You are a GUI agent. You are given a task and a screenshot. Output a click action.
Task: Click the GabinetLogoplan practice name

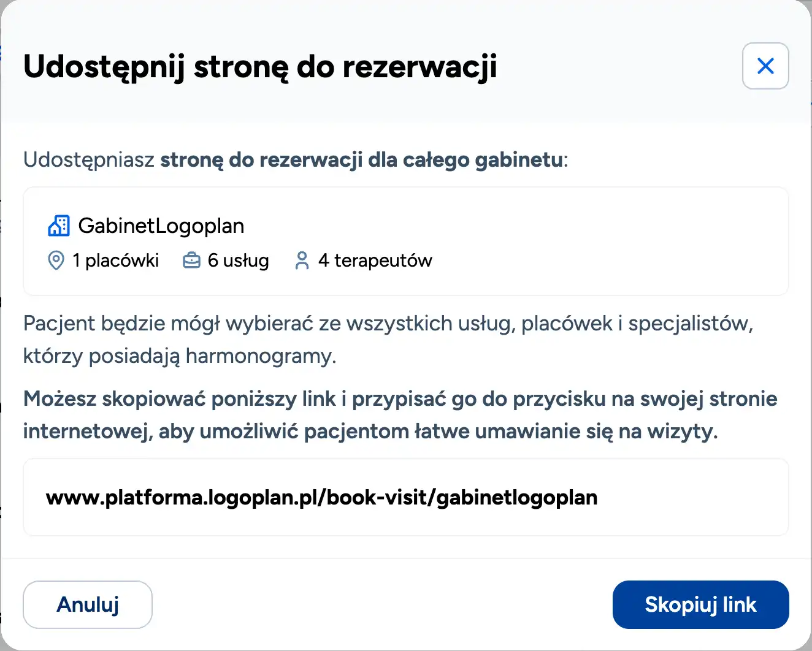pyautogui.click(x=161, y=225)
